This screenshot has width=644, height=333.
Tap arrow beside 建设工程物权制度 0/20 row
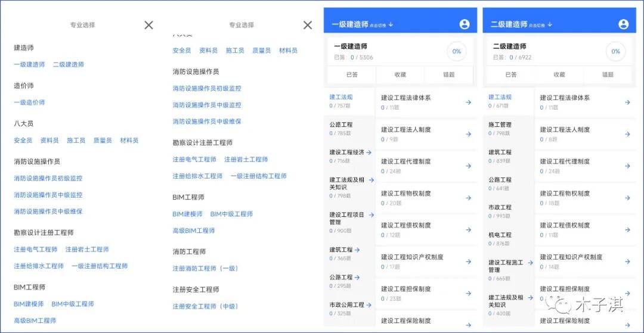tap(468, 198)
